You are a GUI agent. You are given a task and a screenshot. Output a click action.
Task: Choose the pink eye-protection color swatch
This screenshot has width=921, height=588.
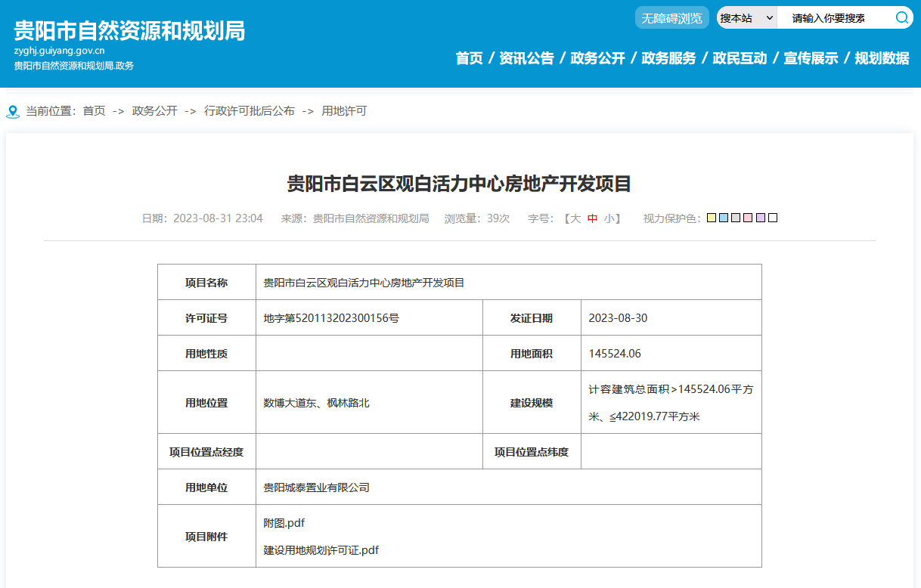pyautogui.click(x=748, y=218)
